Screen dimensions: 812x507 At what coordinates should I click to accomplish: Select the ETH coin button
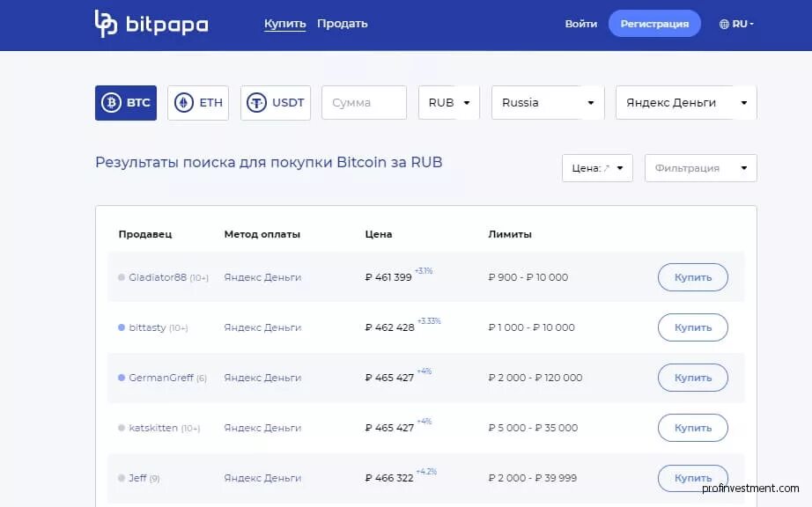pyautogui.click(x=198, y=103)
